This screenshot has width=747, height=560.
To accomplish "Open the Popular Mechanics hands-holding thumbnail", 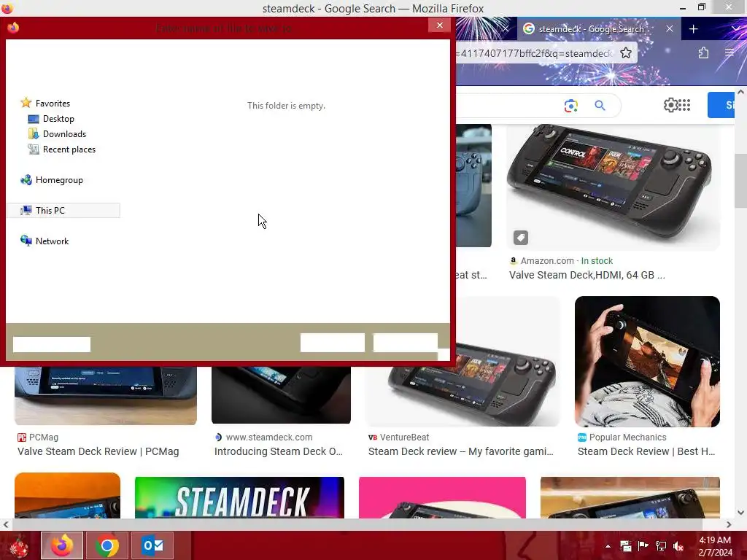I will tap(647, 362).
